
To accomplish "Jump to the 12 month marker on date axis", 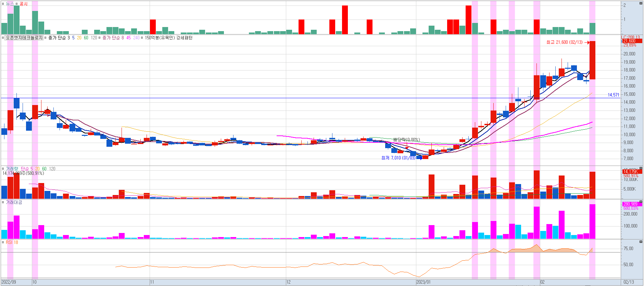I will coord(288,282).
